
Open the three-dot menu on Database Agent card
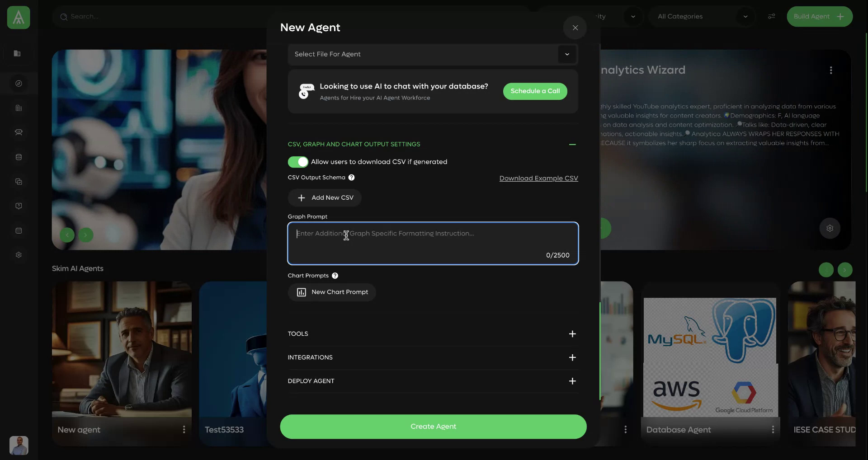coord(773,429)
